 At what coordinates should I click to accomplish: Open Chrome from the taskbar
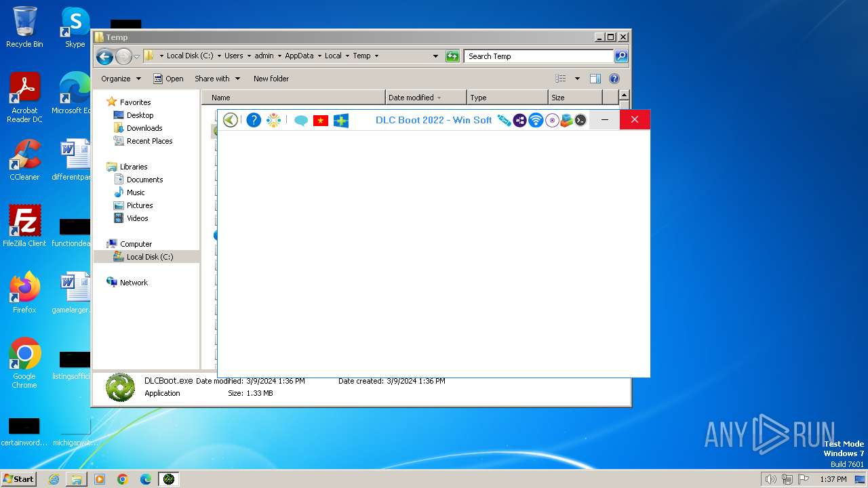[x=123, y=479]
